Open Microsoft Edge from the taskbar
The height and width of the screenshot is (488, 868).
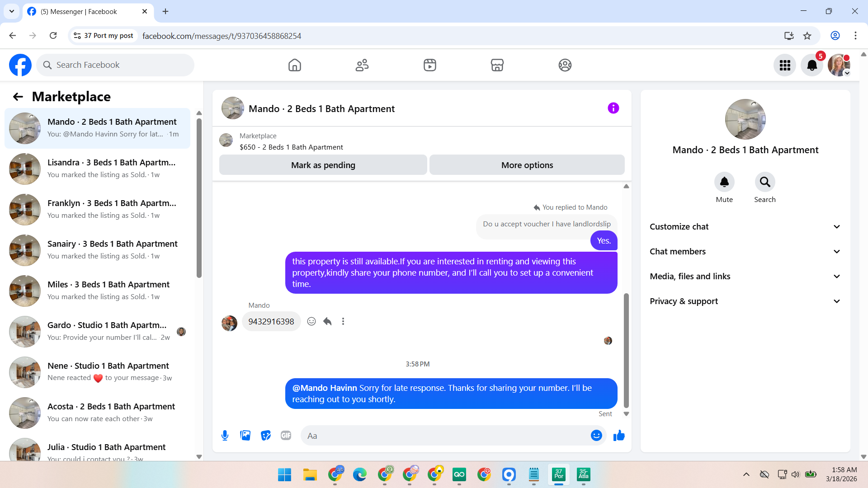[x=360, y=475]
